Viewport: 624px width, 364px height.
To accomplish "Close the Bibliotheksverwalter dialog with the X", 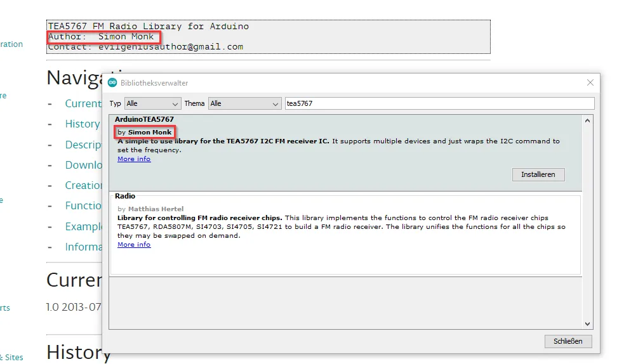I will pos(590,82).
